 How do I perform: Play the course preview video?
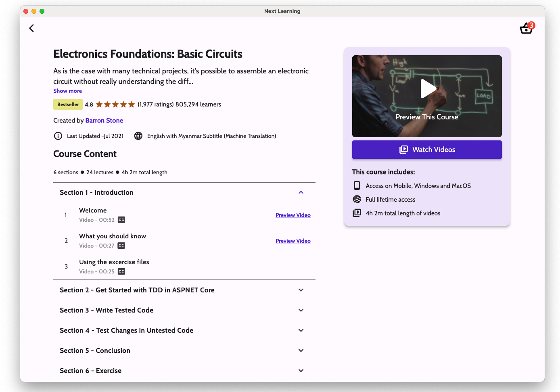tap(428, 88)
